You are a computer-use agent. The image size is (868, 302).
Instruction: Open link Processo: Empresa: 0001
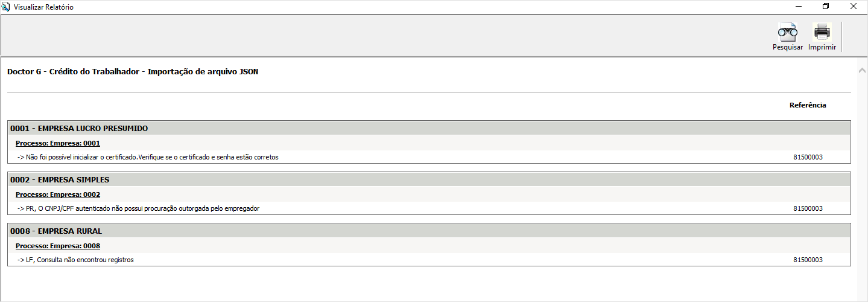coord(58,144)
